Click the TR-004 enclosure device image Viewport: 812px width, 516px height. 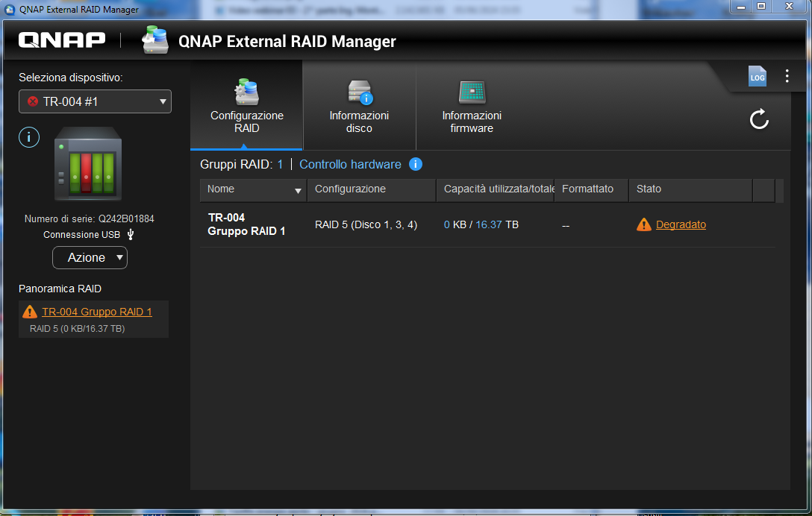[87, 164]
